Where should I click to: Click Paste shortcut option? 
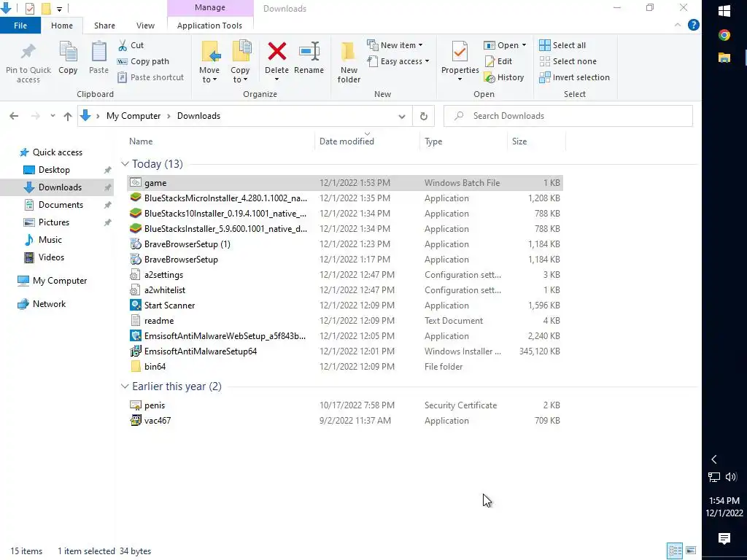(151, 77)
